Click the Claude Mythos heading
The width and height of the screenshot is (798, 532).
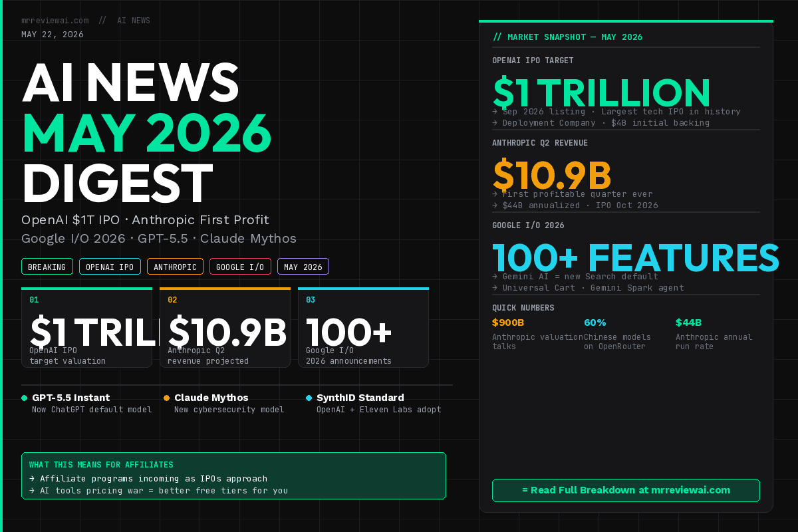(x=211, y=398)
